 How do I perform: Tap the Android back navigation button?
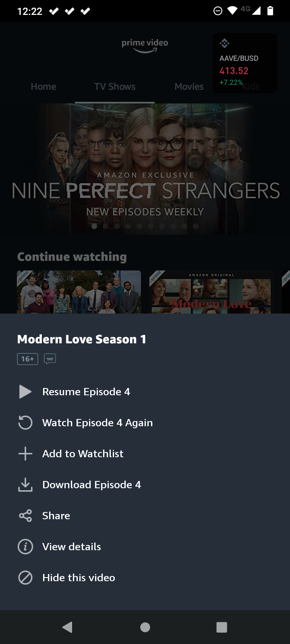(x=67, y=627)
